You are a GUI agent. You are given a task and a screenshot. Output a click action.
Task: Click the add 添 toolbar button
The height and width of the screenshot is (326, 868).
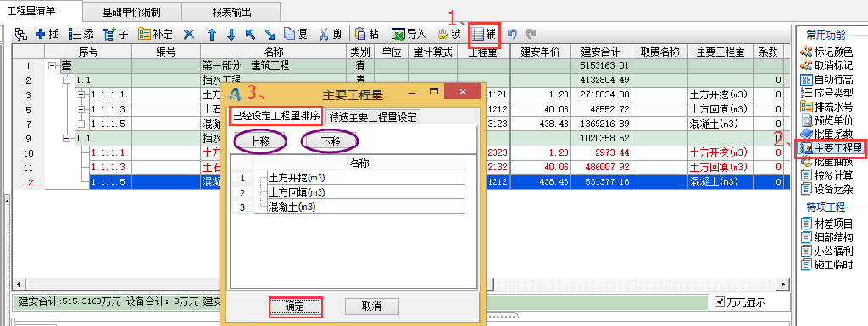[x=81, y=34]
